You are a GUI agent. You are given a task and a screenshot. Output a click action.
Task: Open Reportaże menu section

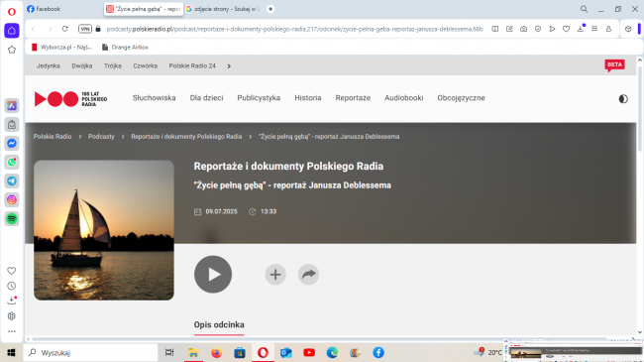[353, 98]
